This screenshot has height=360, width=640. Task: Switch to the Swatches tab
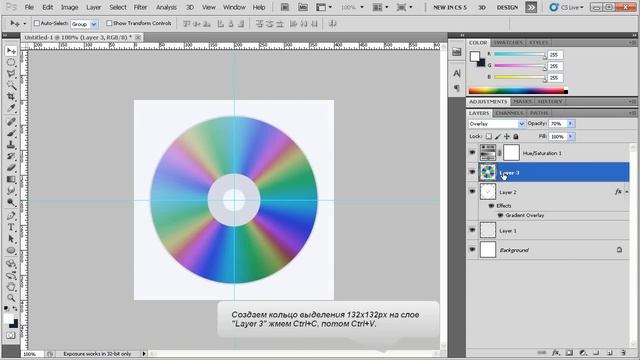[508, 42]
